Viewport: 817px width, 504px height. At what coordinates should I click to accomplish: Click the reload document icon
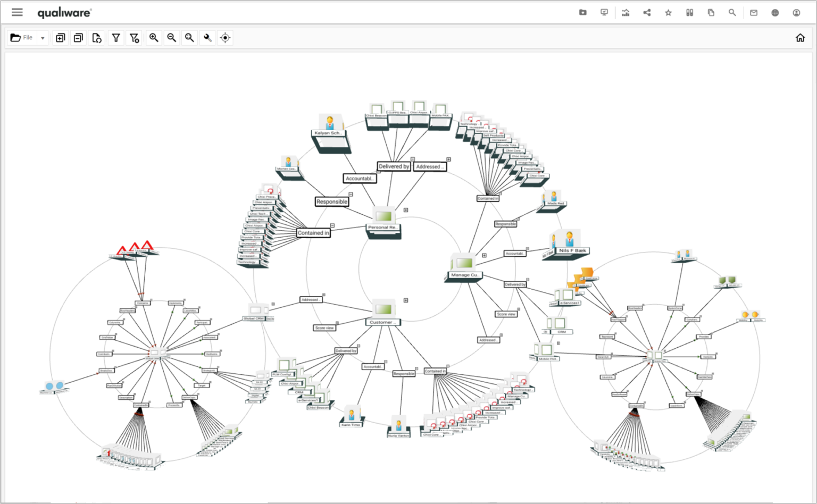[x=96, y=38]
